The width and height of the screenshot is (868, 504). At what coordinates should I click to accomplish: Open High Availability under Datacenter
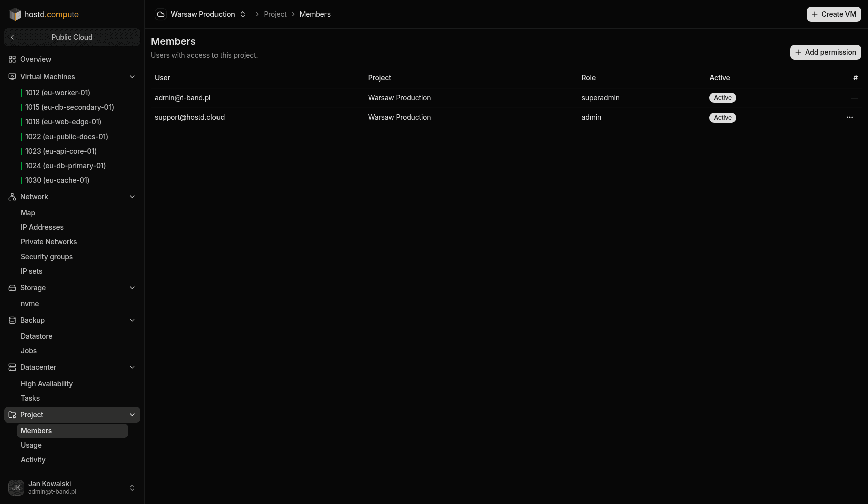pyautogui.click(x=72, y=384)
